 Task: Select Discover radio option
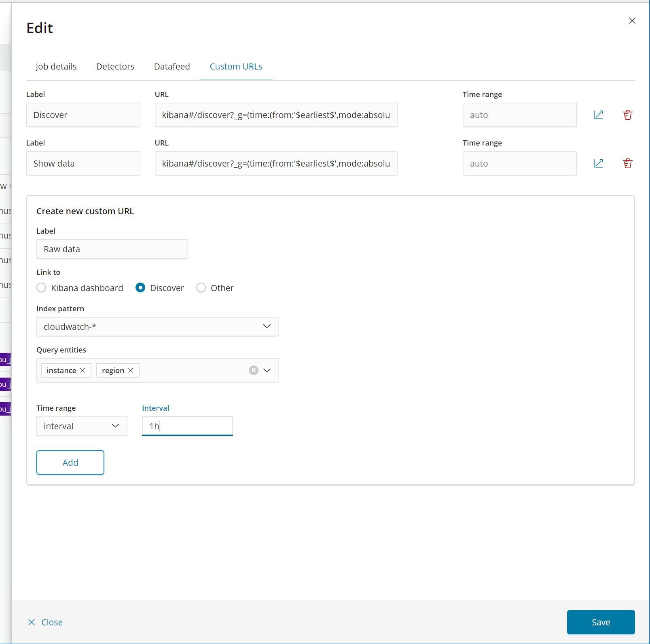pos(140,288)
